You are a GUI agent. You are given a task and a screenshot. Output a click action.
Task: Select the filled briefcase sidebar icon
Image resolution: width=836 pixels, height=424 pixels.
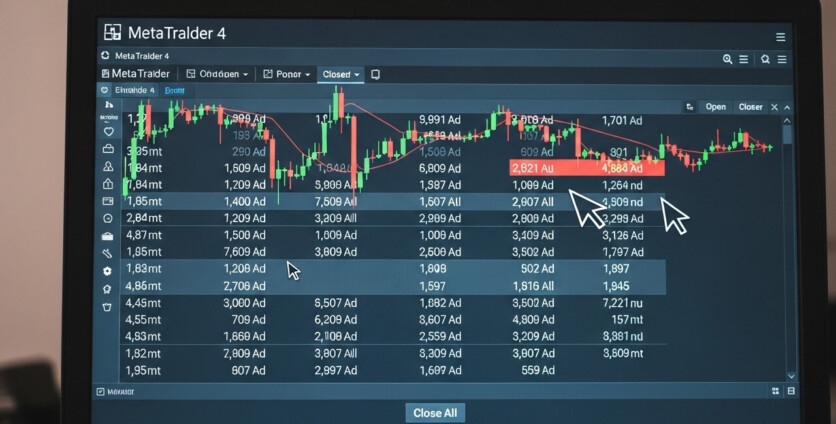(108, 236)
